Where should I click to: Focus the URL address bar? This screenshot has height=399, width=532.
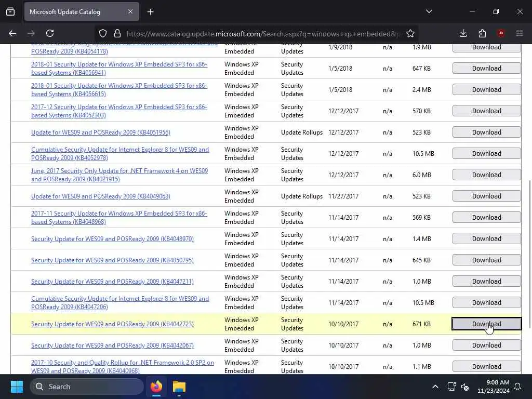coord(263,34)
